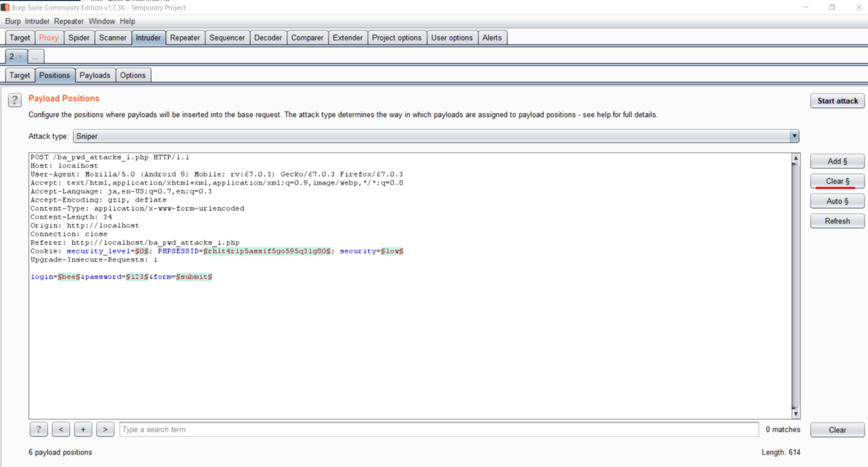This screenshot has width=868, height=467.
Task: Click the Origin: http://localhost line
Action: pyautogui.click(x=85, y=225)
